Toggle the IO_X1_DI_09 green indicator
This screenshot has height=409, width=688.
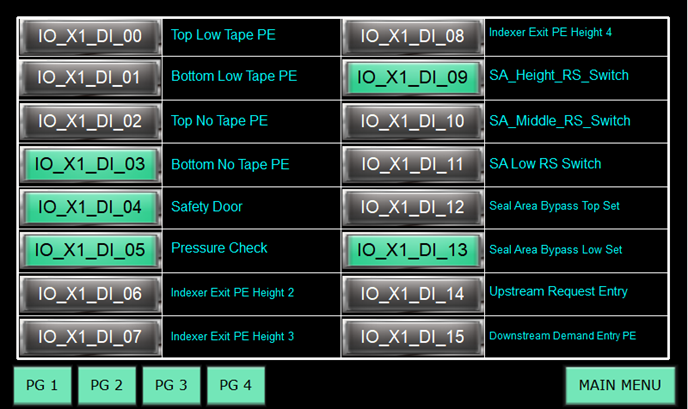tap(412, 77)
